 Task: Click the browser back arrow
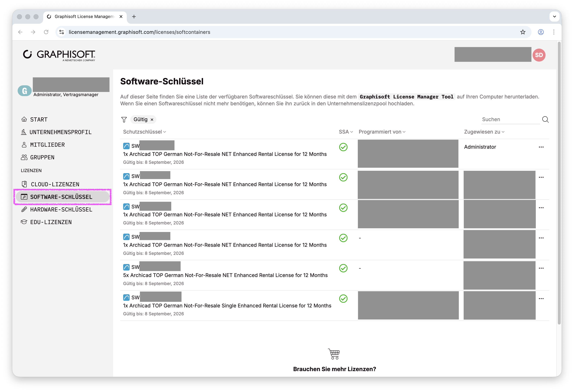coord(20,32)
